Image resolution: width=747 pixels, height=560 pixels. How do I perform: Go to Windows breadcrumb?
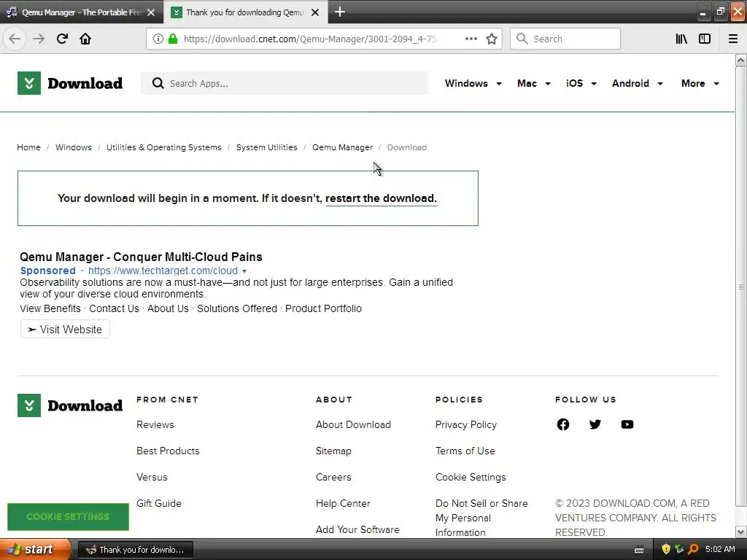(74, 147)
